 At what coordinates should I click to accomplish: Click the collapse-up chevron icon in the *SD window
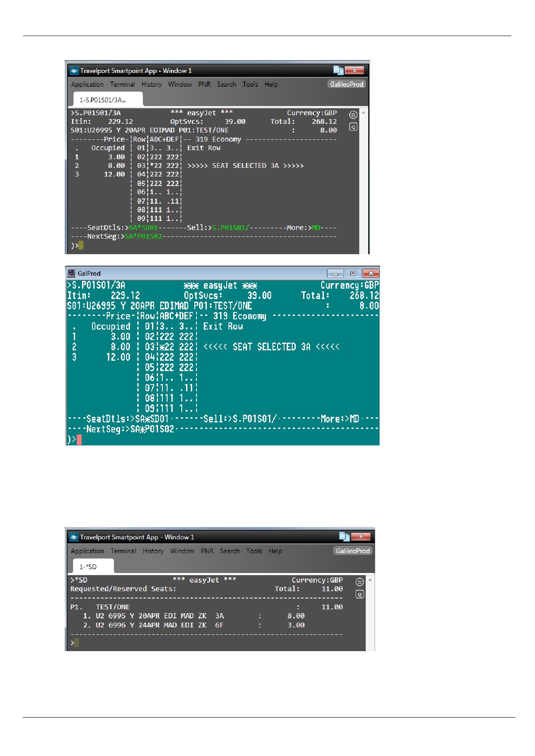coord(360,582)
